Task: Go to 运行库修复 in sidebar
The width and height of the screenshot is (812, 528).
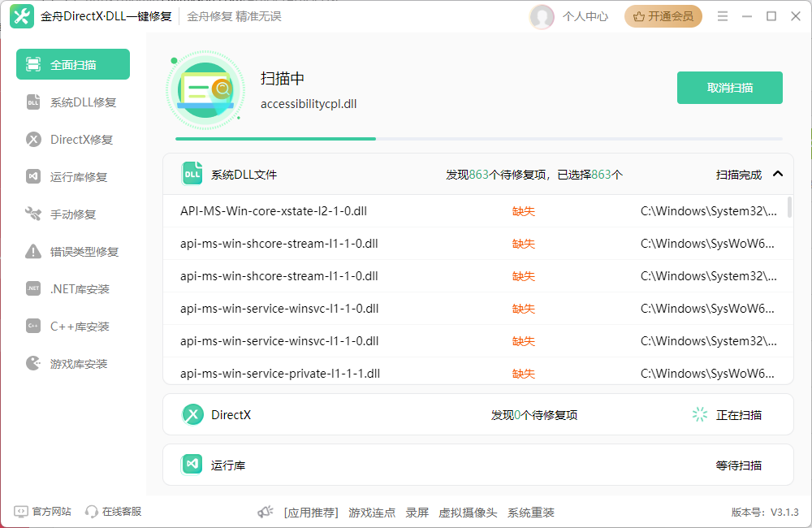Action: [73, 177]
